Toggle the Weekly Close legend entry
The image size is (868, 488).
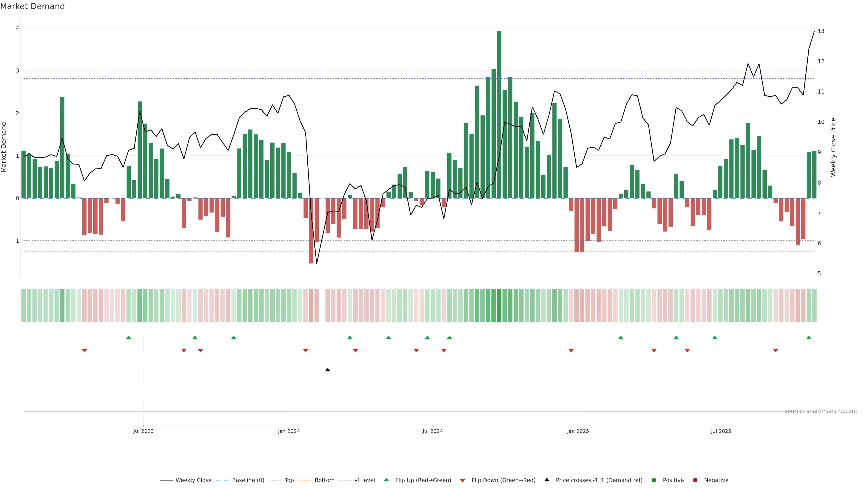[193, 480]
